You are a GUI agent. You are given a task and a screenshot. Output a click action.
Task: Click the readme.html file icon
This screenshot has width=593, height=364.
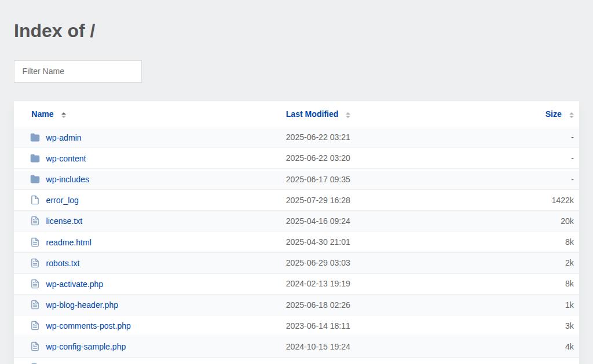(x=35, y=242)
